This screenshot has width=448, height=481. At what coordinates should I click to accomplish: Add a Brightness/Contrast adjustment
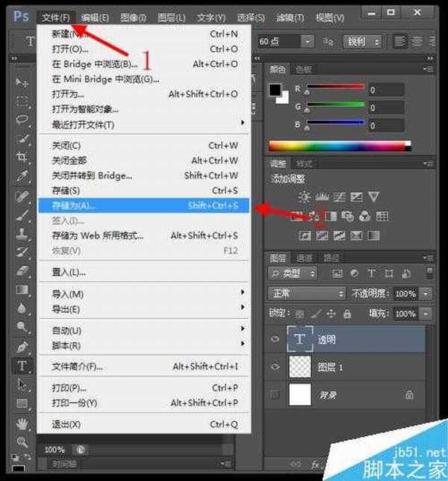click(x=305, y=197)
